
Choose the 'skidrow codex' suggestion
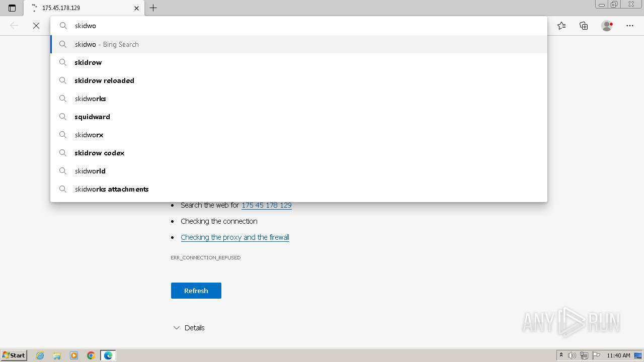click(299, 153)
